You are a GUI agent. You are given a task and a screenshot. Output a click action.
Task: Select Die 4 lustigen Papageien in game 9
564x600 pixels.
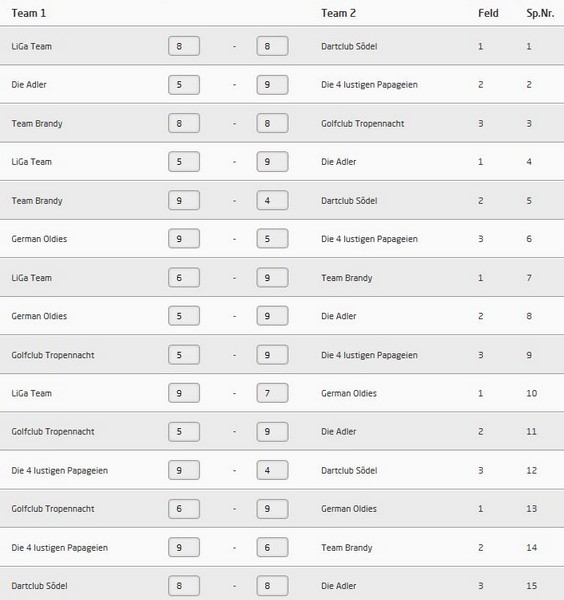click(x=369, y=355)
